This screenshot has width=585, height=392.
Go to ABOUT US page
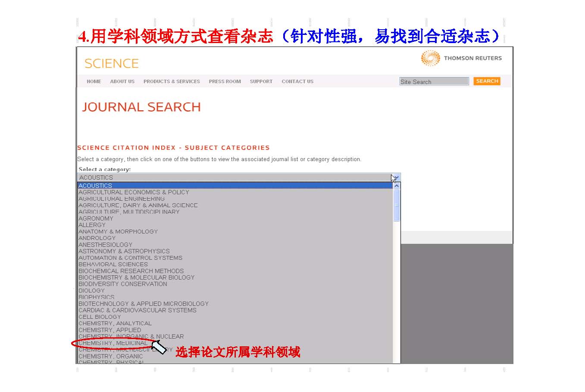coord(122,81)
